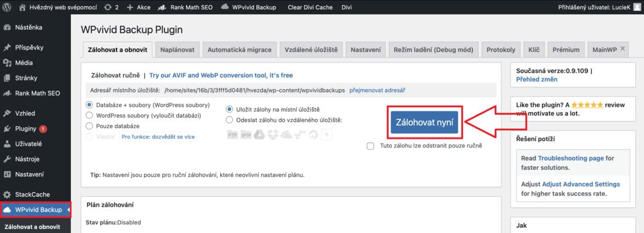Screen dimensions: 644x233
Task: Choose 'Odeslat zálohu do vzdáleného úložiště' radio
Action: (x=229, y=120)
